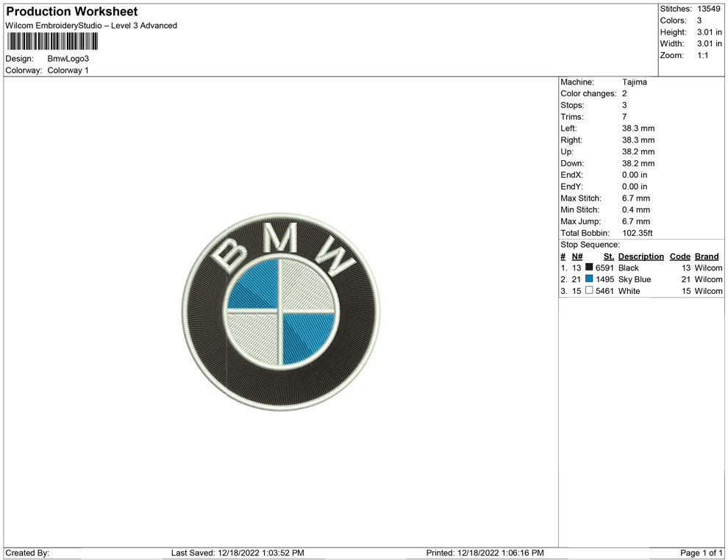
Task: Click the Black thread color swatch
Action: tap(589, 267)
